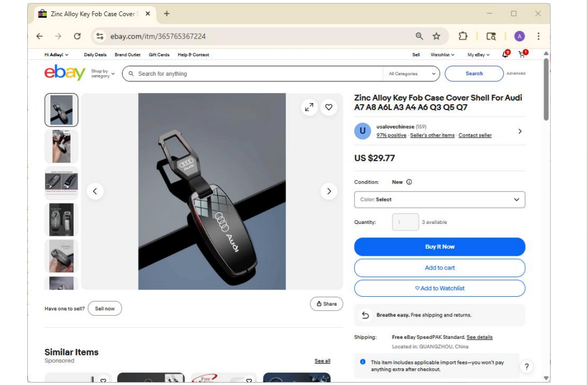Bookmark this page with the star icon
588x385 pixels.
(x=436, y=36)
